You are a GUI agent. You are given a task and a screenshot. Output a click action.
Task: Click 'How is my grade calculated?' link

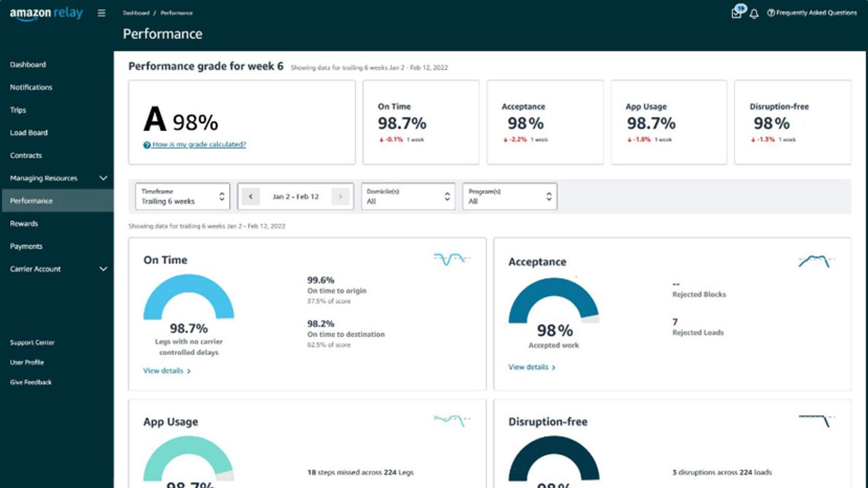(x=198, y=145)
